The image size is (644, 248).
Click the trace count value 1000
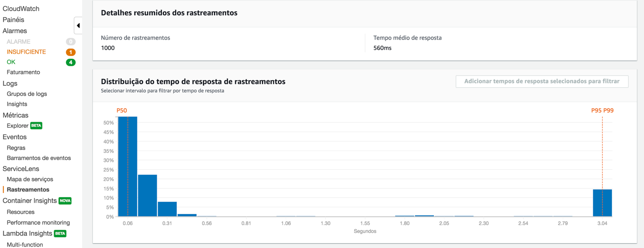pyautogui.click(x=108, y=48)
